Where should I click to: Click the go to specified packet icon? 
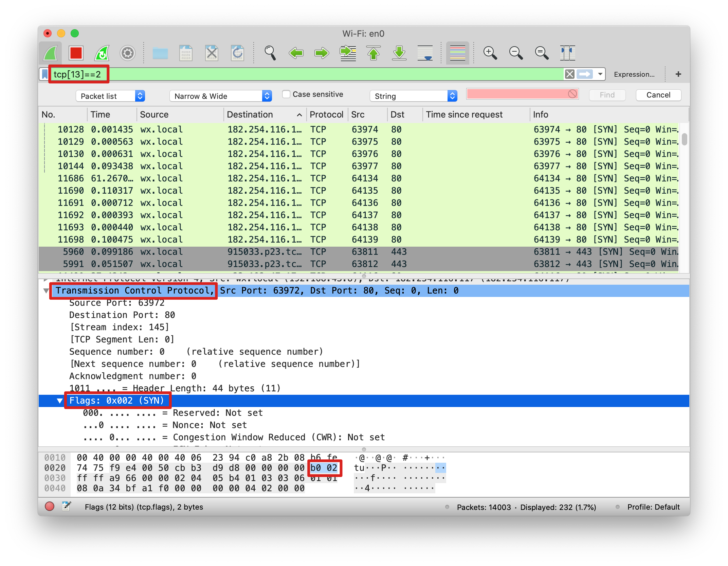tap(348, 53)
